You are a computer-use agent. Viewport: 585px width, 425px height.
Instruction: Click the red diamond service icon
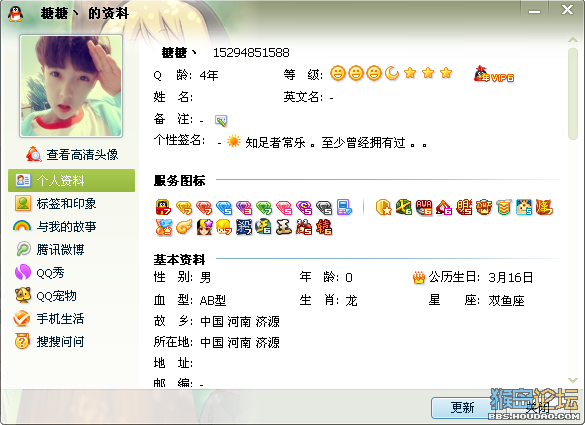coord(204,207)
